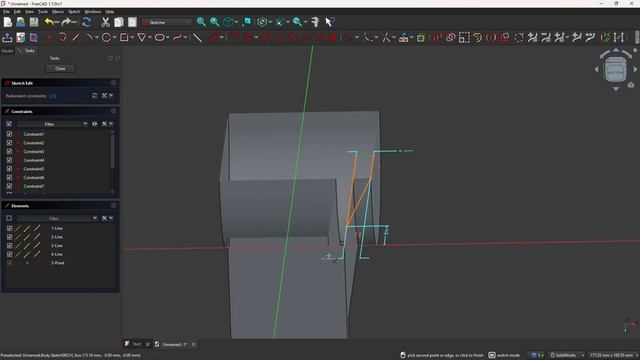
Task: Select the rectangle tool
Action: click(x=124, y=38)
